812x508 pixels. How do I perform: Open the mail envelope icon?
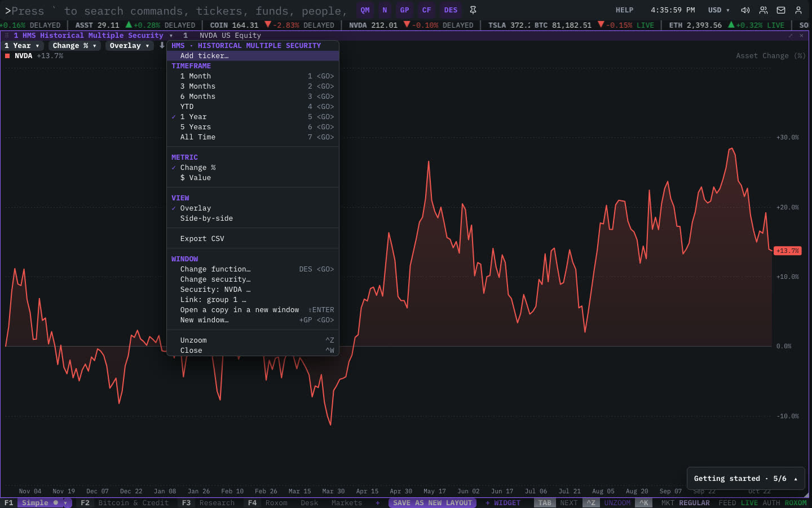(x=781, y=10)
